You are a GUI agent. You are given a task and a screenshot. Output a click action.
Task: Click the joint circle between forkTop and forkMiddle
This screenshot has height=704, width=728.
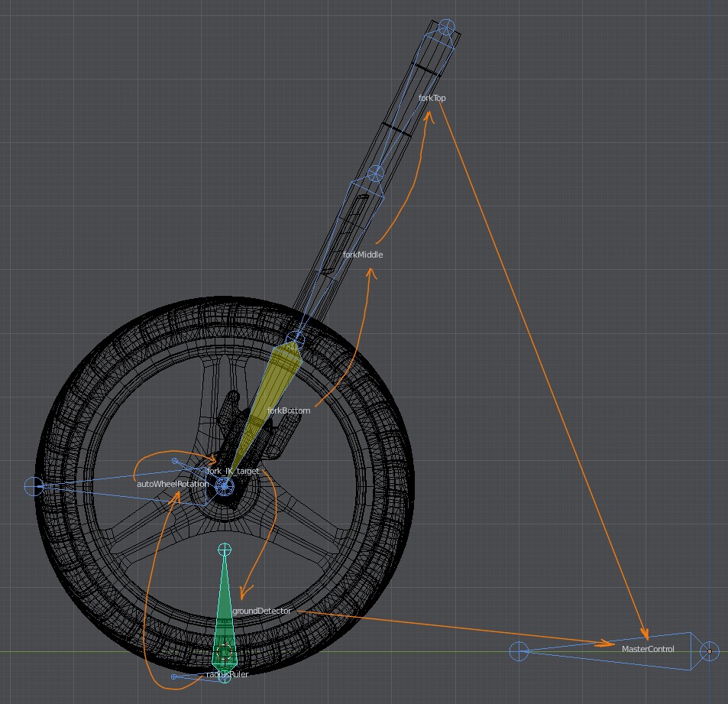pos(375,174)
